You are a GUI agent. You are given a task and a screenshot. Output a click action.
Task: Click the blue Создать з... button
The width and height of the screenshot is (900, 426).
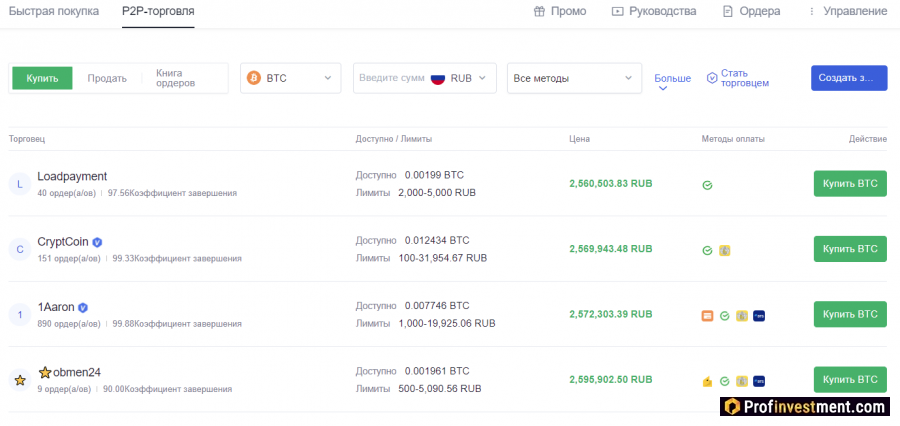[849, 78]
